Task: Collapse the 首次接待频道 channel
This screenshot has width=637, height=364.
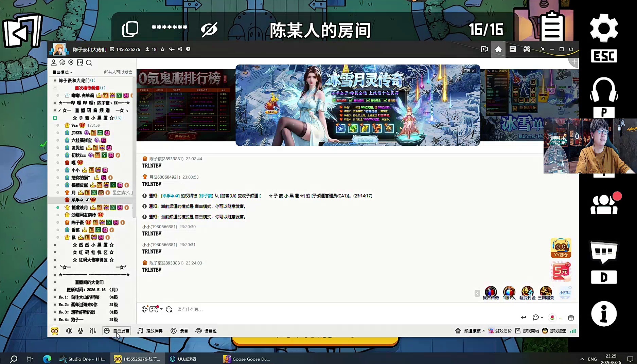Action: click(x=55, y=88)
